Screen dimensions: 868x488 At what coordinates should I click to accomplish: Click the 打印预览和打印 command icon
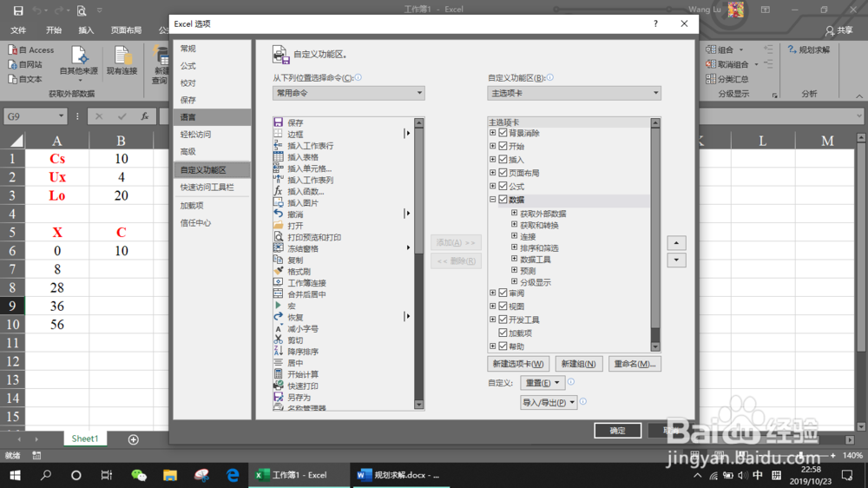click(x=279, y=237)
